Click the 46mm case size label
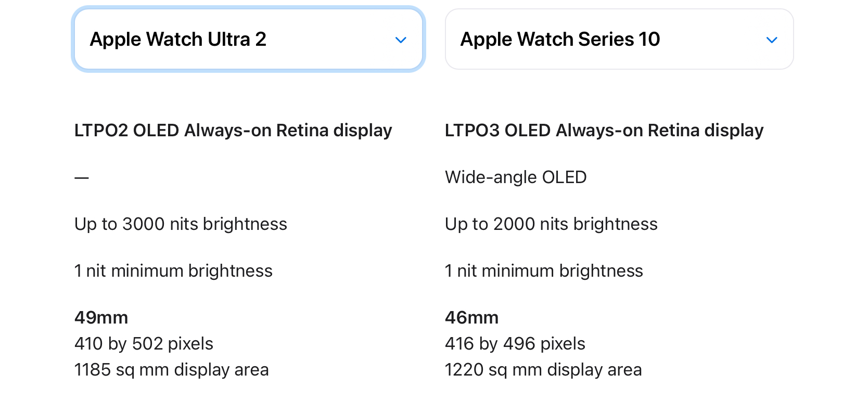The image size is (868, 400). (471, 317)
